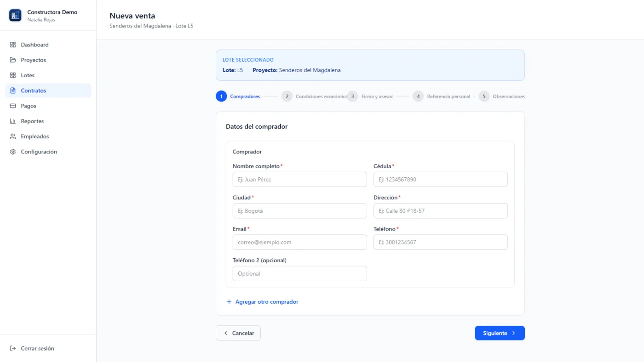Viewport: 644px width, 362px height.
Task: Click the 'Nueva venta' page title
Action: coord(132,16)
